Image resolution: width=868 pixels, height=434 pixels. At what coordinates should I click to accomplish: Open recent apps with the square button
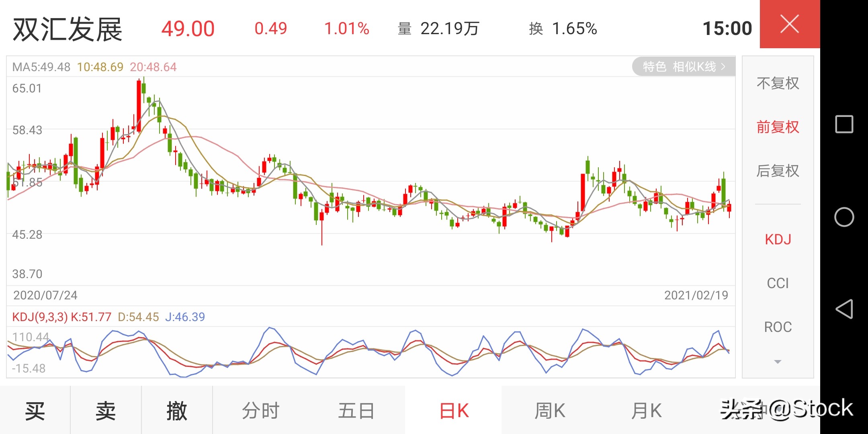[x=844, y=125]
